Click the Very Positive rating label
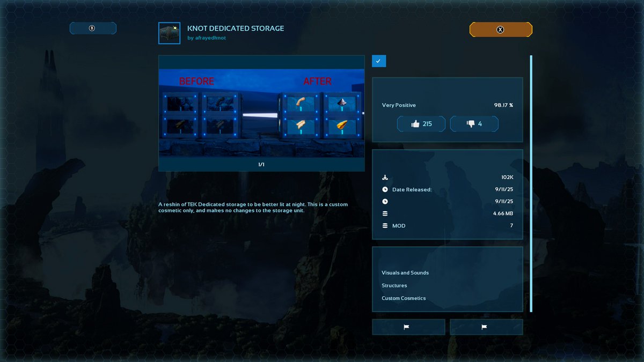Image resolution: width=644 pixels, height=362 pixels. click(399, 105)
